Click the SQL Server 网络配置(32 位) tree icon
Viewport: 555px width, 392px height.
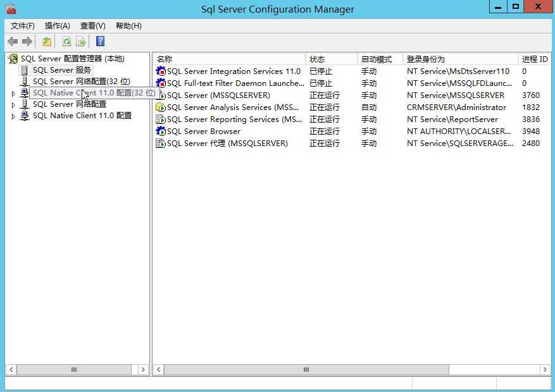25,82
